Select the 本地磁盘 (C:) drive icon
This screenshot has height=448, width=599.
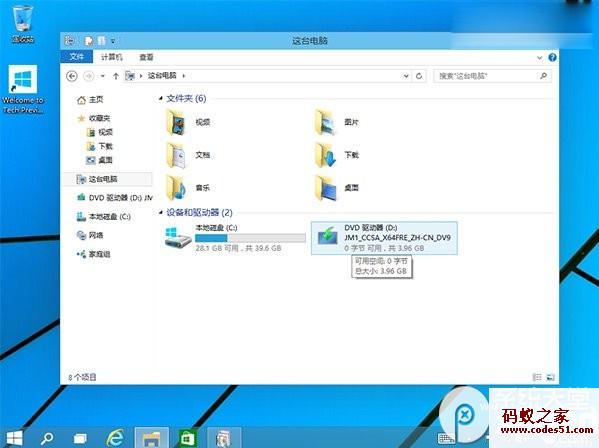(178, 238)
